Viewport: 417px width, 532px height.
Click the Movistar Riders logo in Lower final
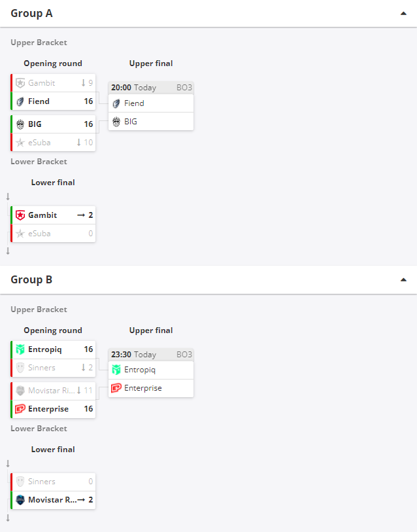click(x=20, y=500)
